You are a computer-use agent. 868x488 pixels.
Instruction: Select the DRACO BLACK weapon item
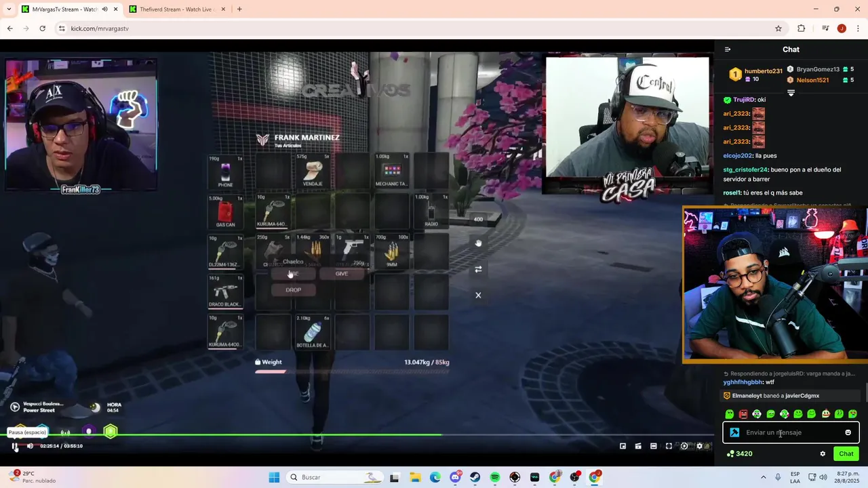(226, 290)
